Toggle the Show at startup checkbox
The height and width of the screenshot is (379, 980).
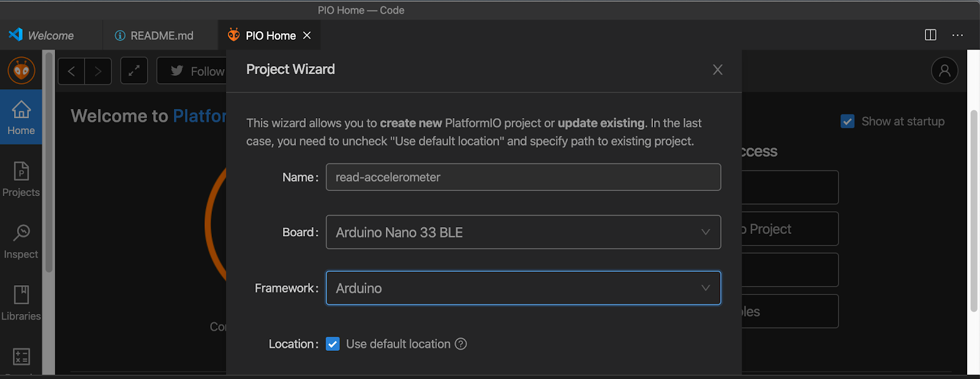click(848, 121)
